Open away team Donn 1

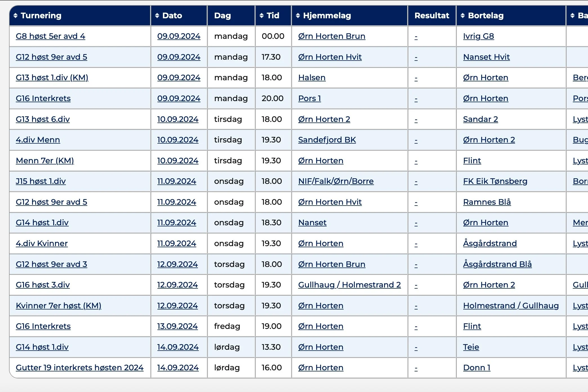[476, 368]
